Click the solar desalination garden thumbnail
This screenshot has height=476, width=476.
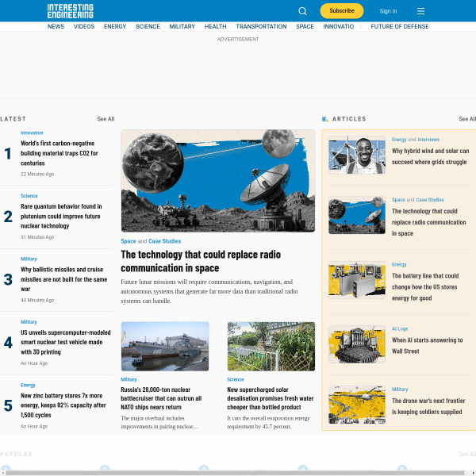tap(271, 347)
